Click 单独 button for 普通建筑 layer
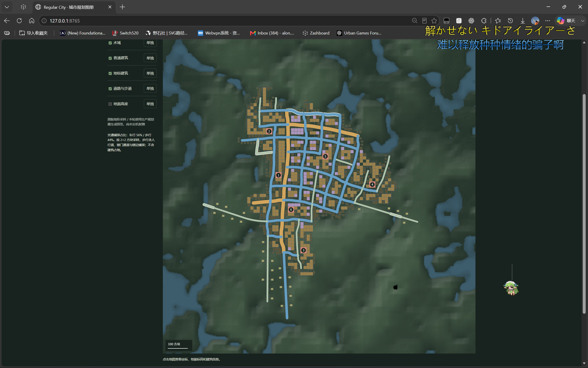 tap(150, 58)
